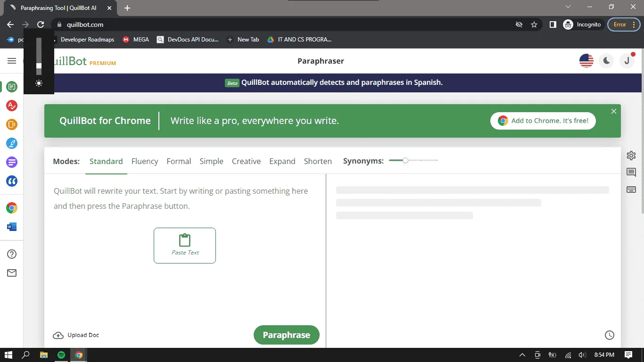Switch to the Simple mode
Screen dimensions: 644x362
[211, 161]
